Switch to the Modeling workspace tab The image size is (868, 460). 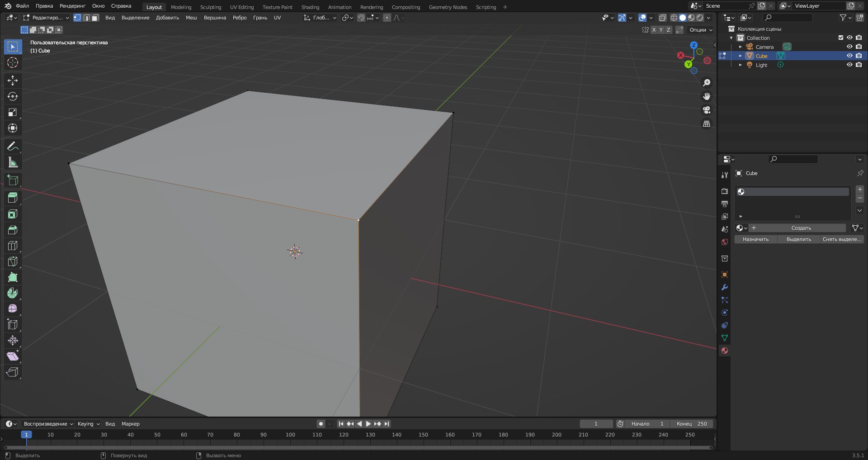point(181,7)
